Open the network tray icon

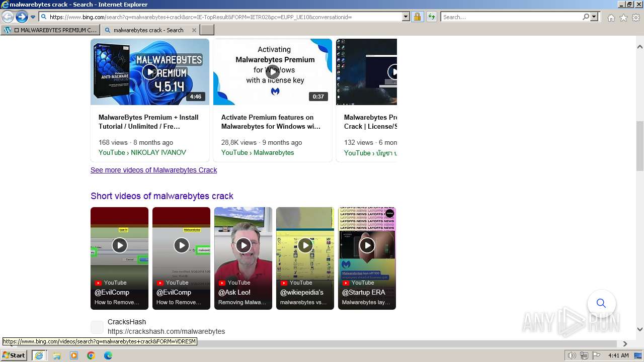[x=584, y=355]
